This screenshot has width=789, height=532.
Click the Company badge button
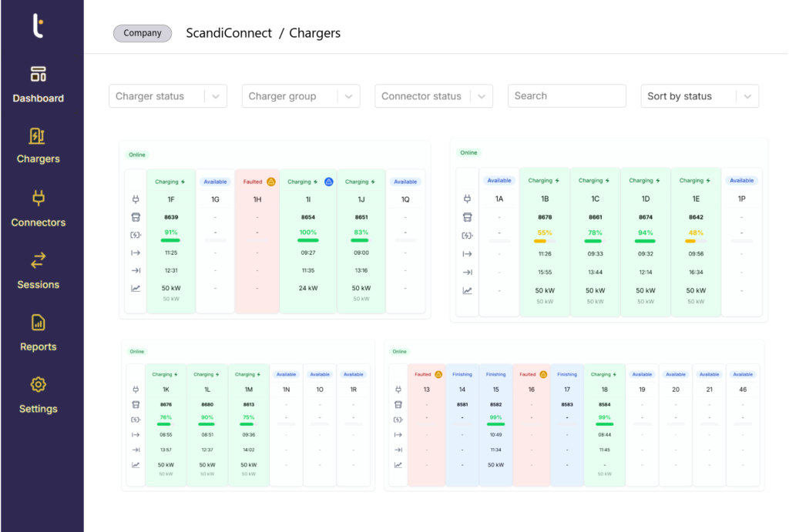click(x=143, y=33)
